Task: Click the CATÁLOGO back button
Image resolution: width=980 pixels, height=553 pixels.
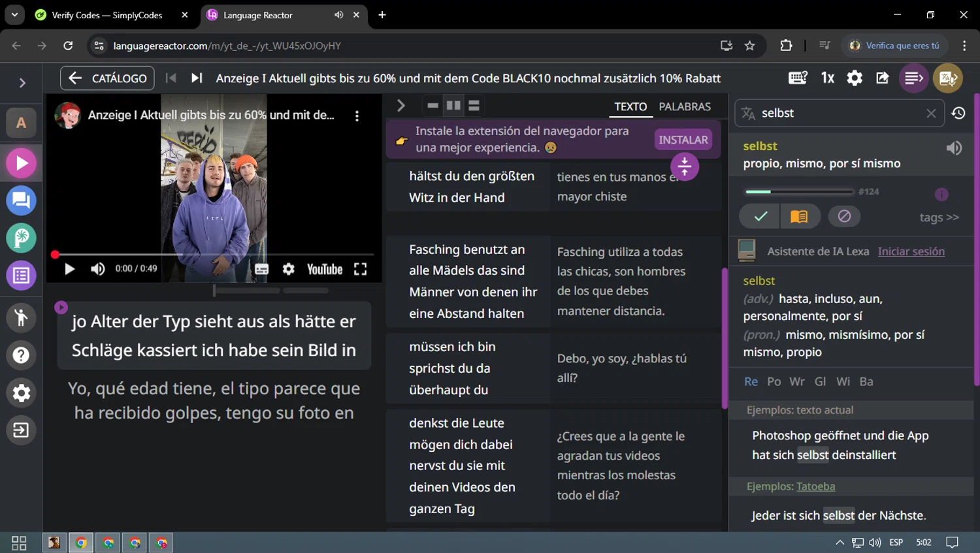Action: click(107, 78)
